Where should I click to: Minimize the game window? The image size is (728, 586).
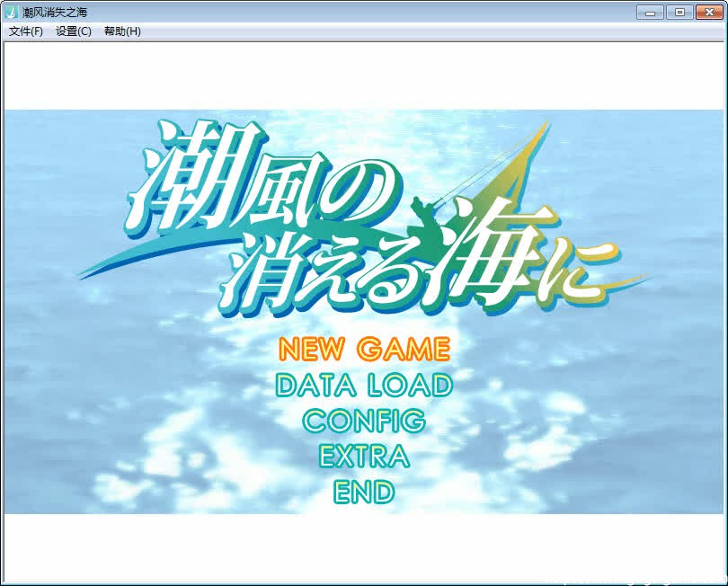[650, 12]
